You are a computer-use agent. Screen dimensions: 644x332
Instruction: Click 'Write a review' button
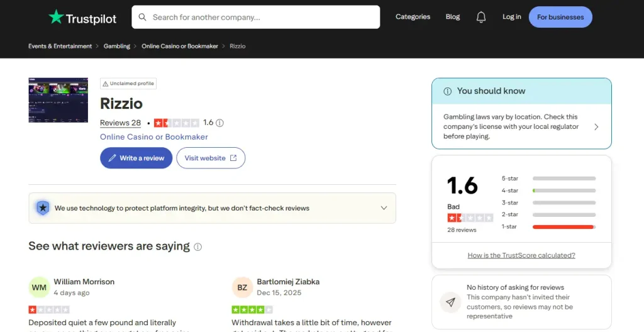point(136,158)
